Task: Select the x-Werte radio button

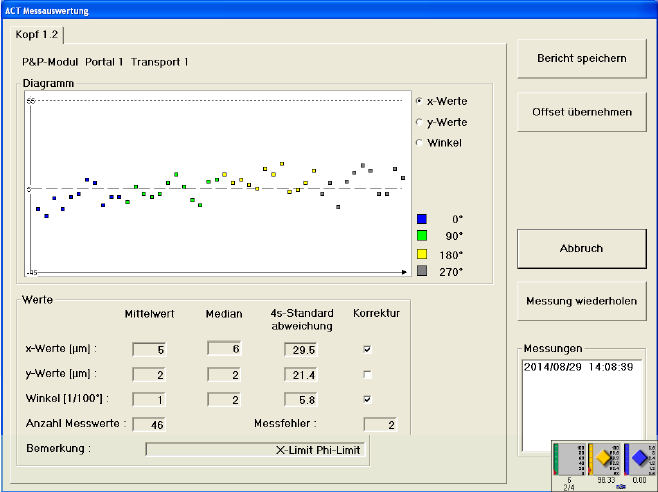Action: tap(420, 101)
